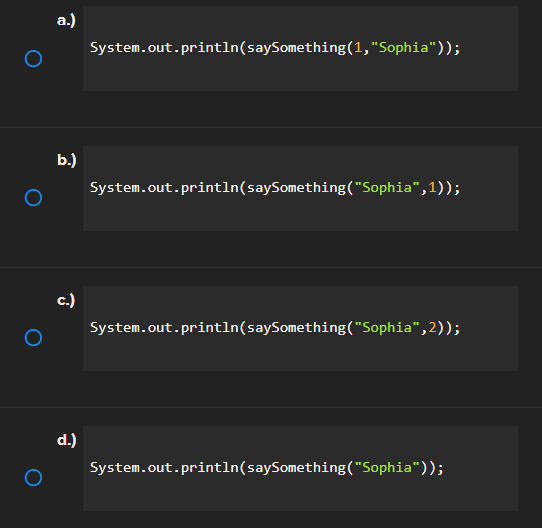Click the orange number 1 in option b
This screenshot has width=542, height=528.
pyautogui.click(x=432, y=187)
